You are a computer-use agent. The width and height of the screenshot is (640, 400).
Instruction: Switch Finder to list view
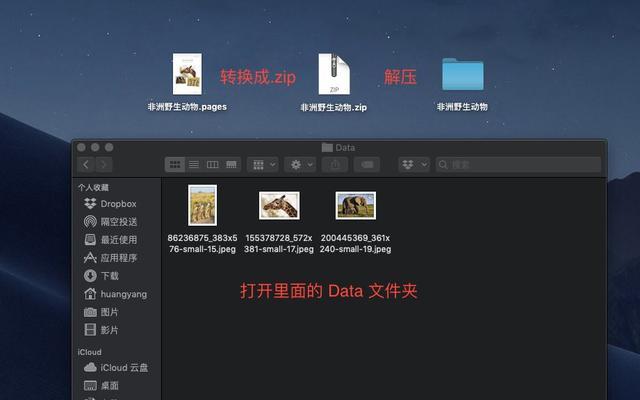(193, 164)
